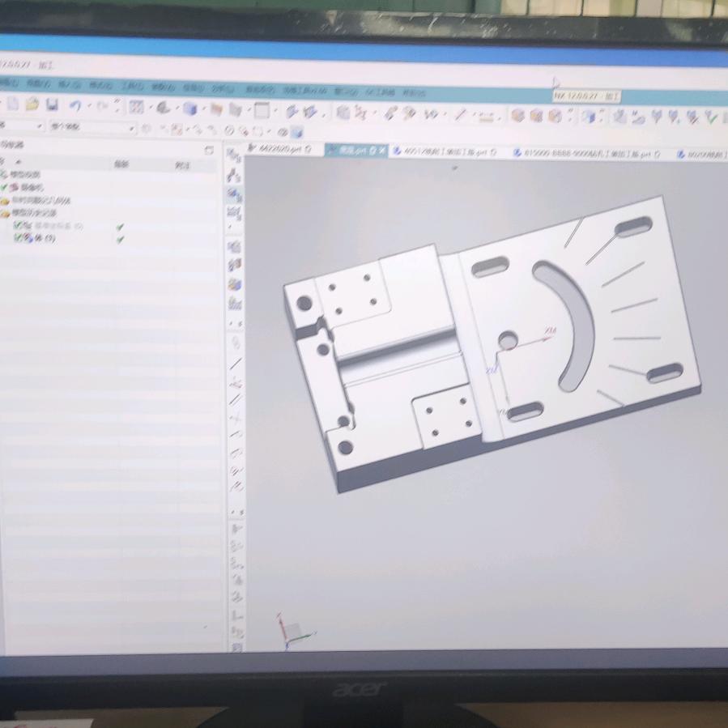728x728 pixels.
Task: Click the view triad at the viewport corner
Action: 290,632
